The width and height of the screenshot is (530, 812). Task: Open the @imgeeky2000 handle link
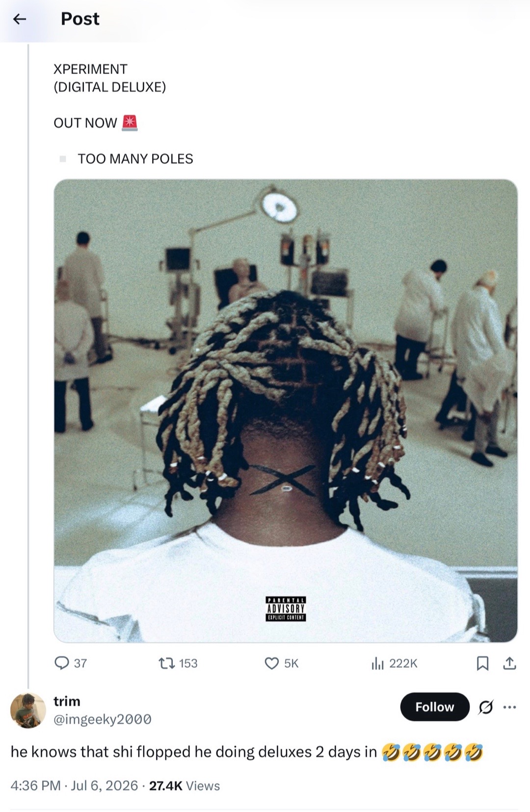[x=103, y=719]
